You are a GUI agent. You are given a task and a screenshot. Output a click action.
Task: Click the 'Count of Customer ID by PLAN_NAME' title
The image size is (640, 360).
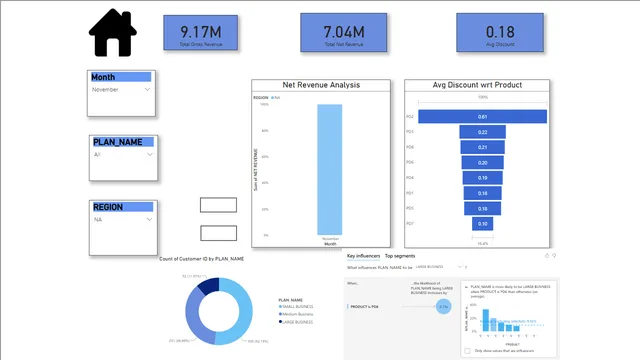(202, 259)
